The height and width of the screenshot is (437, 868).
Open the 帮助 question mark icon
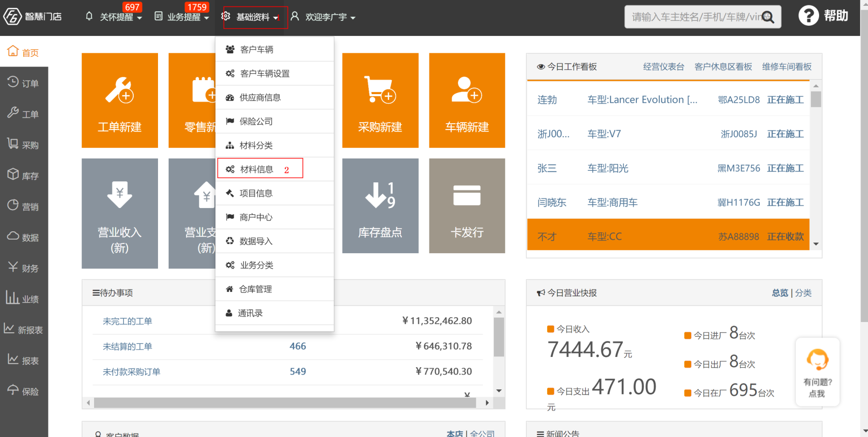point(808,16)
